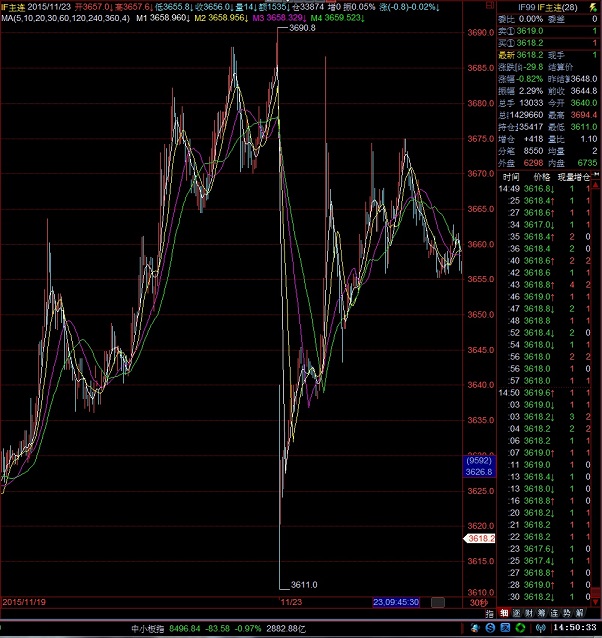Click the 30秒 period label
Image resolution: width=602 pixels, height=638 pixels.
(x=478, y=603)
